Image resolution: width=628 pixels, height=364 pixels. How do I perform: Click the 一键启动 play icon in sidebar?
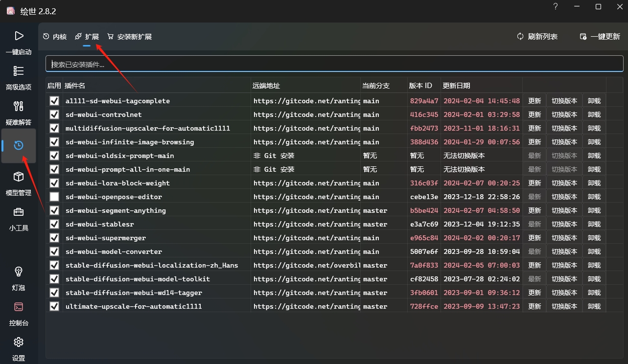tap(19, 36)
